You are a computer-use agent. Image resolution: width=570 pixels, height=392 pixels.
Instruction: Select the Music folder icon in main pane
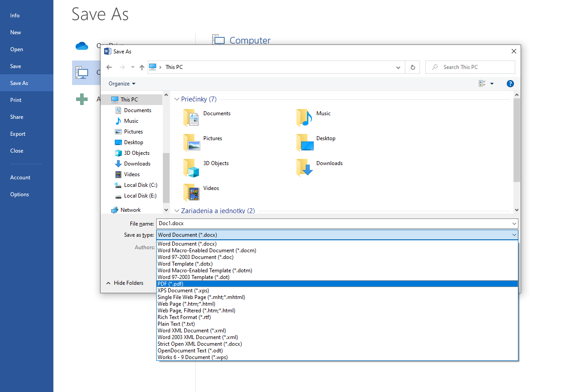pos(304,117)
